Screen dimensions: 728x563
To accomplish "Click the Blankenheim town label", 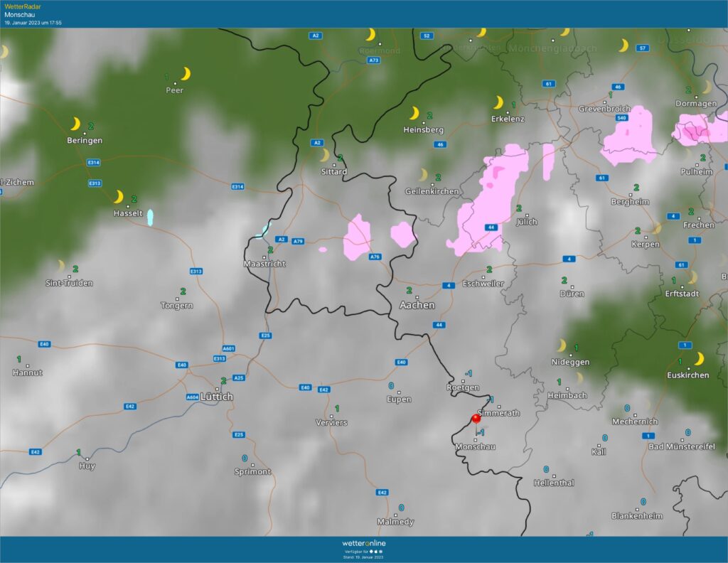I will click(x=637, y=515).
